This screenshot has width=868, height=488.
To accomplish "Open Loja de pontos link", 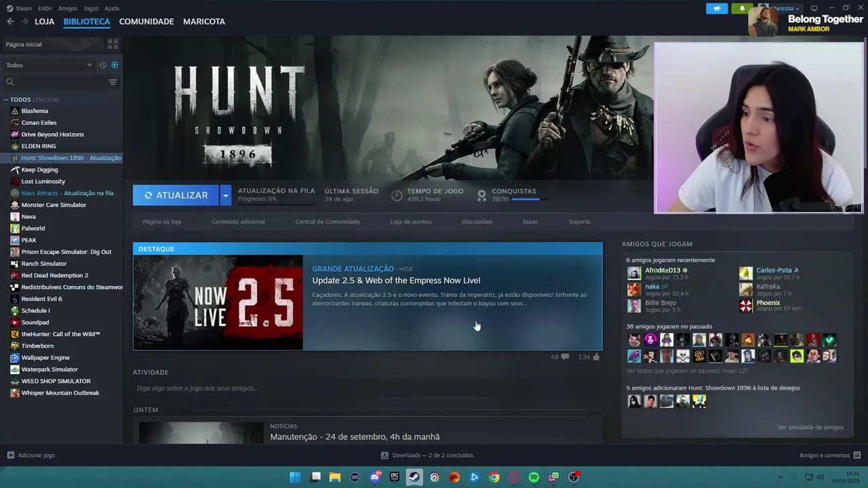I will 410,222.
